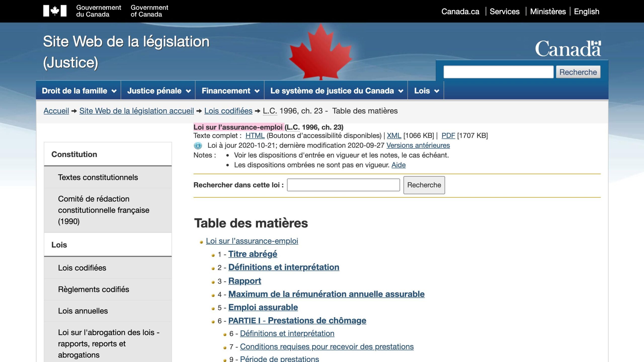Expand the Lois navigation dropdown
The image size is (644, 362).
coord(426,91)
